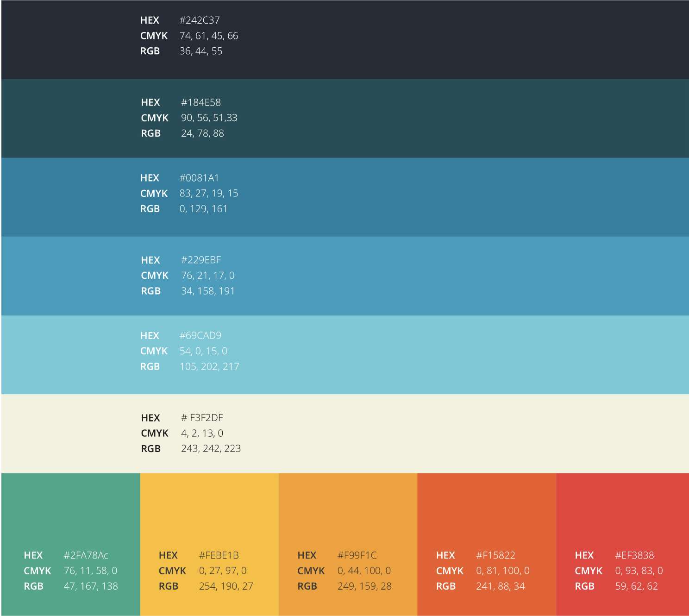Select the red #EF3838 swatch
This screenshot has height=616, width=689.
[x=622, y=509]
